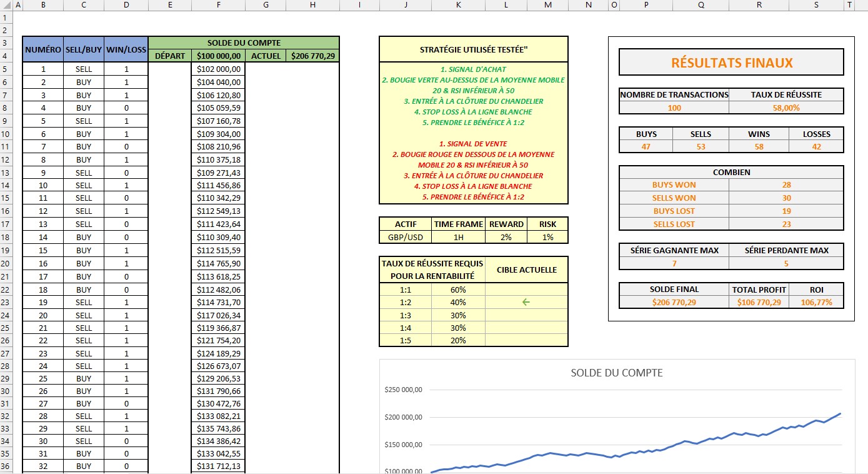
Task: Select row 4 header
Action: click(x=6, y=56)
